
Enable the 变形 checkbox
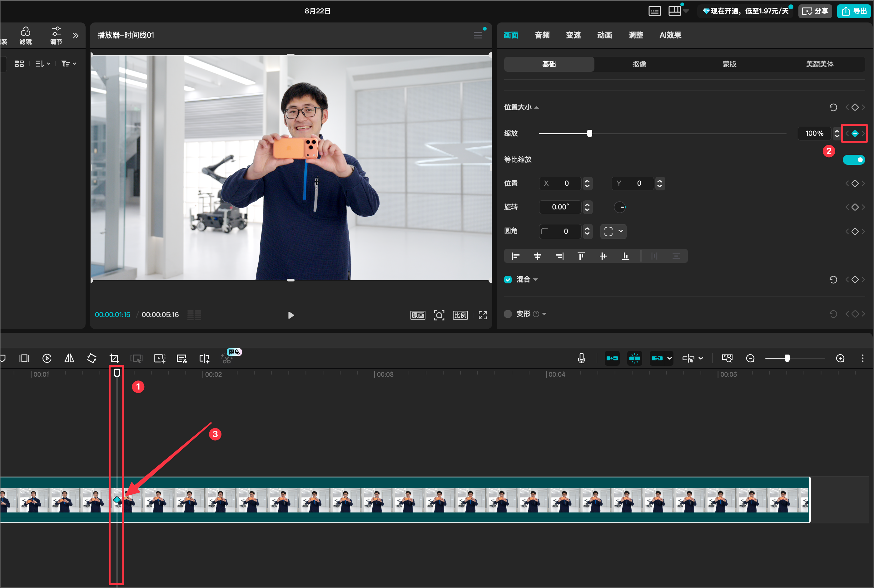click(508, 314)
